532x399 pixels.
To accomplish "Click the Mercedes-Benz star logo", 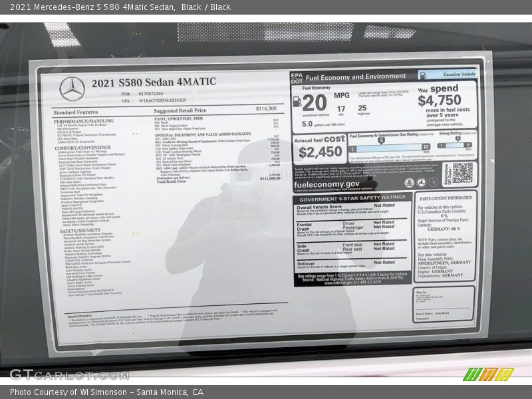I will tap(72, 89).
